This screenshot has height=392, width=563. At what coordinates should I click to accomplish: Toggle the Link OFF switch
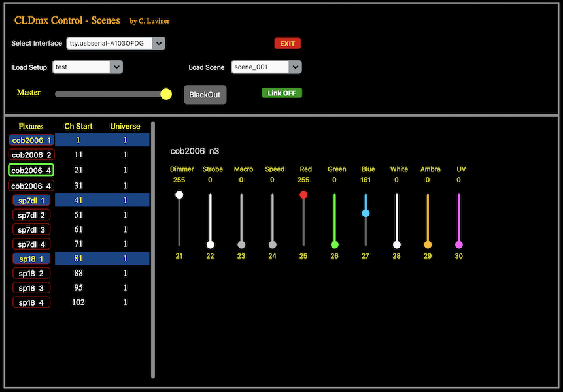pyautogui.click(x=281, y=93)
